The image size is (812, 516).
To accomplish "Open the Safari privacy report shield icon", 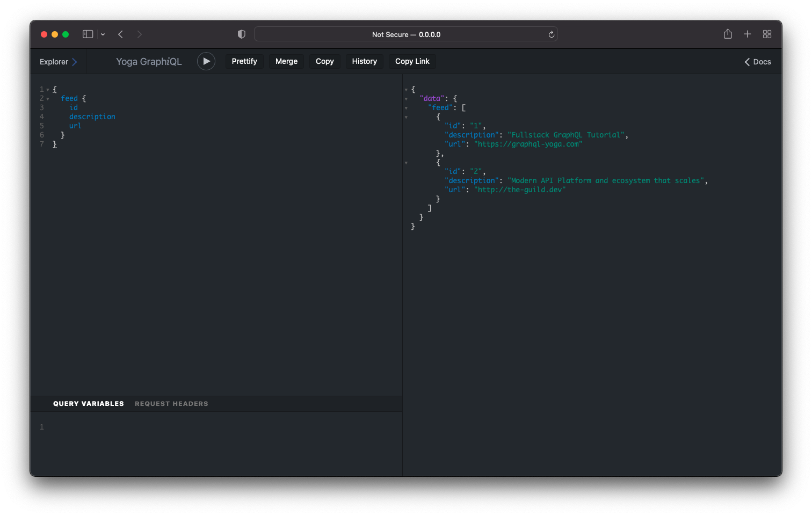I will [x=241, y=34].
